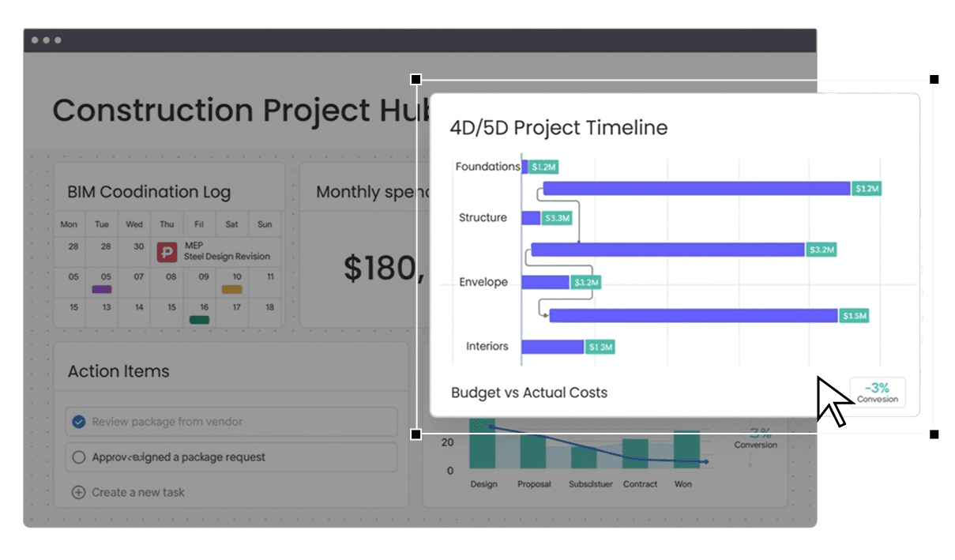
Task: Select the orange event marker on Saturday 10
Action: (x=231, y=290)
